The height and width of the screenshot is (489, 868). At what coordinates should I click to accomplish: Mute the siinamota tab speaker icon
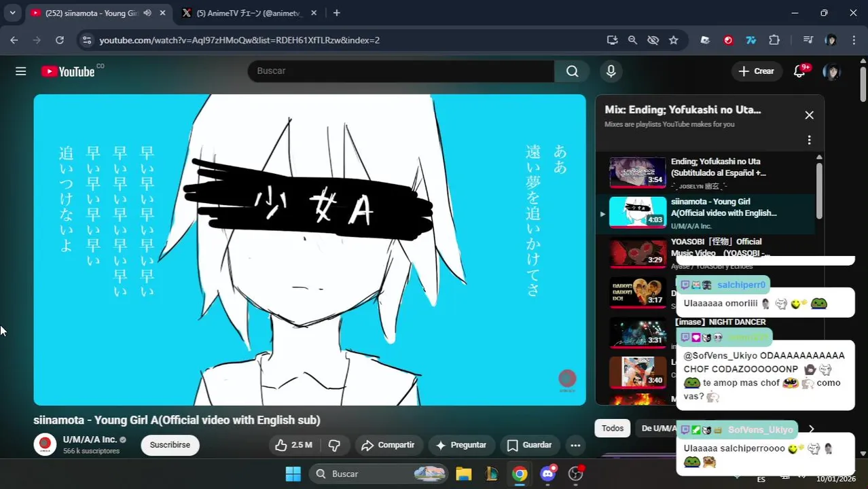[147, 13]
